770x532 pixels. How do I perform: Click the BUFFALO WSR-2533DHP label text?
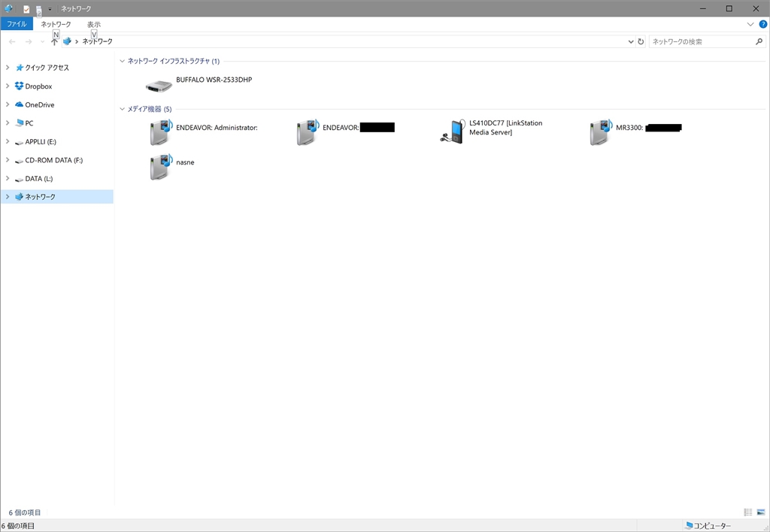coord(214,80)
